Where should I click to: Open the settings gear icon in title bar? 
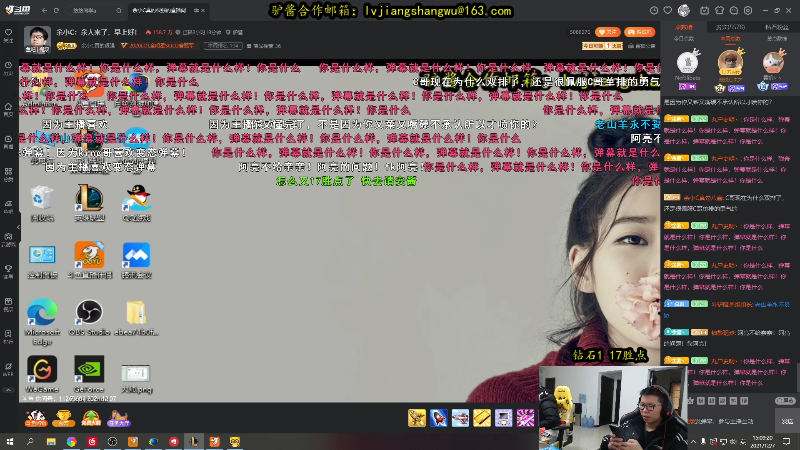(x=748, y=10)
